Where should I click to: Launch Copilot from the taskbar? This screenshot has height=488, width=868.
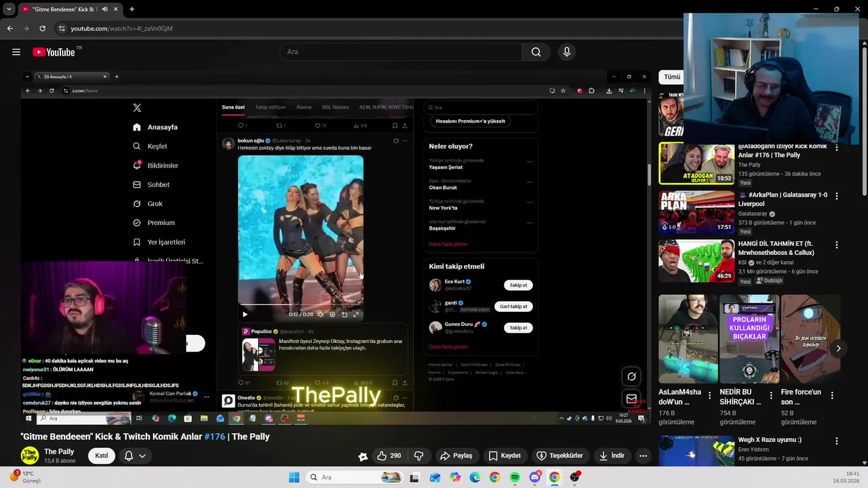455,477
